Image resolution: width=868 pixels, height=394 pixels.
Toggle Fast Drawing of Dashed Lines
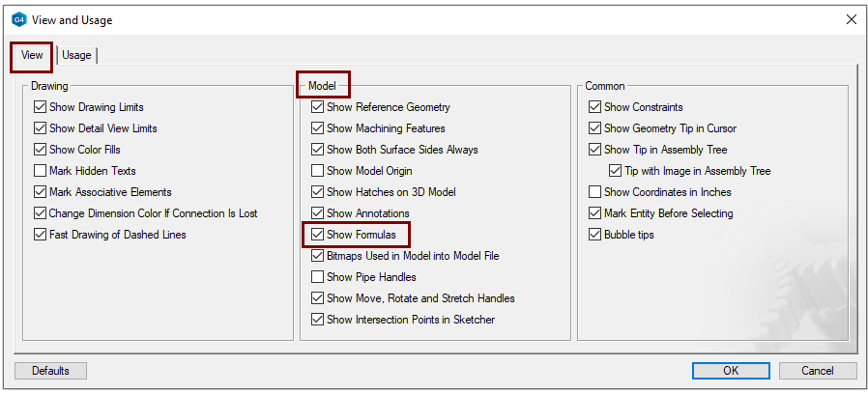click(41, 235)
